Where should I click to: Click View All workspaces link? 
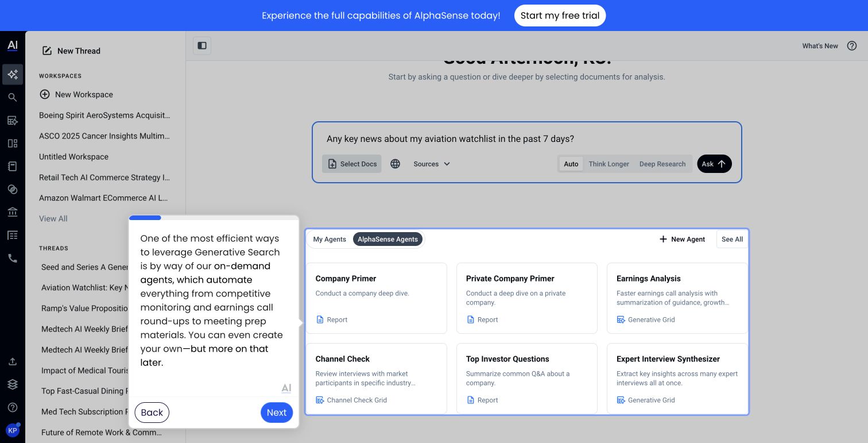point(53,218)
